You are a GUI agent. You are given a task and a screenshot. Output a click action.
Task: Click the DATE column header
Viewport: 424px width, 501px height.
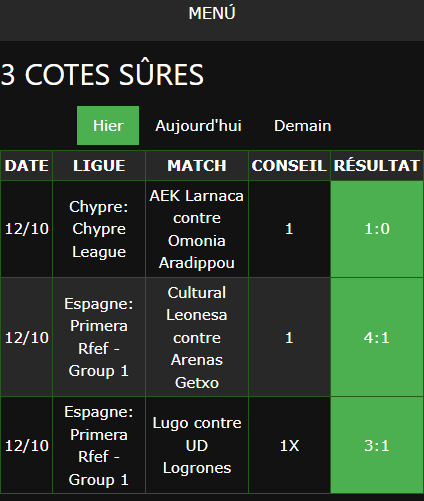click(27, 166)
